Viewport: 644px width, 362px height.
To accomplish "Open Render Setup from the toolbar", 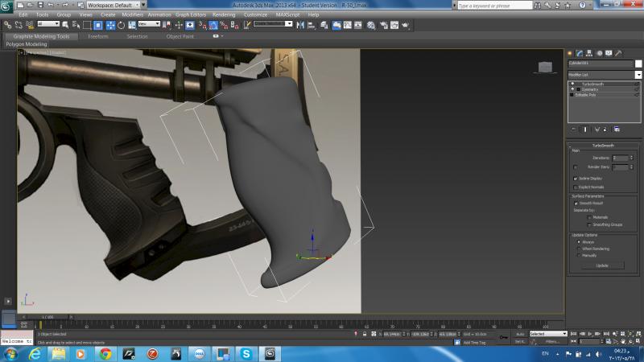I will (384, 25).
